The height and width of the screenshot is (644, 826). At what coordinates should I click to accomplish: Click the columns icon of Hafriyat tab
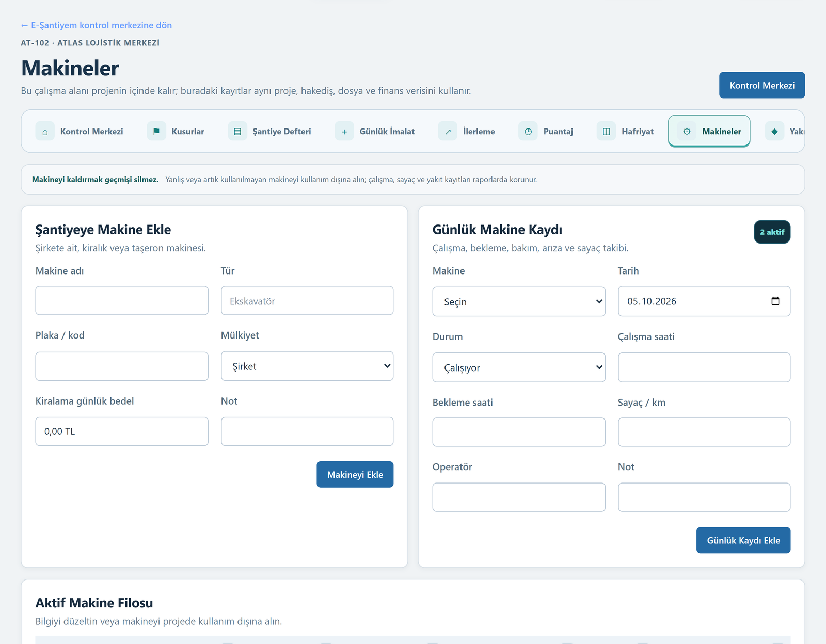[x=607, y=132]
